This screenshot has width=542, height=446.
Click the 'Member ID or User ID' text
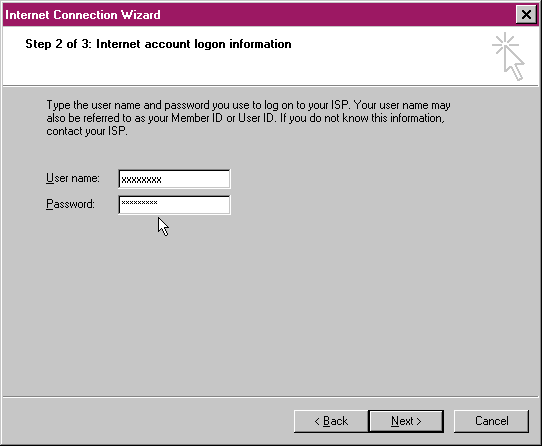tap(223, 118)
